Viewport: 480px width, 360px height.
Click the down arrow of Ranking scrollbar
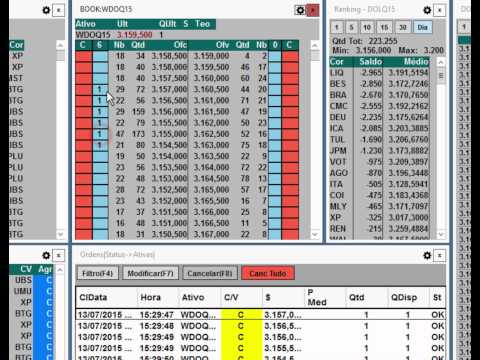pos(441,235)
